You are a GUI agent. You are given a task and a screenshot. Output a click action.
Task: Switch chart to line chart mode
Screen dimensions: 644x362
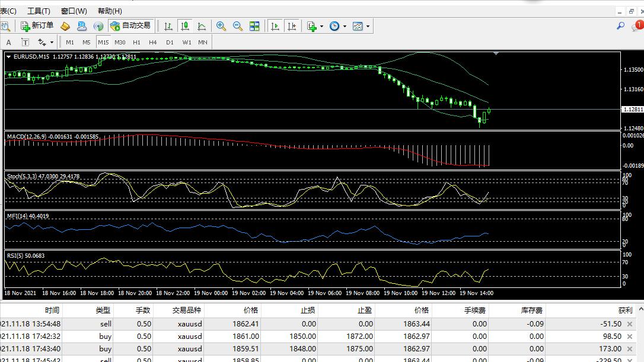pyautogui.click(x=202, y=26)
